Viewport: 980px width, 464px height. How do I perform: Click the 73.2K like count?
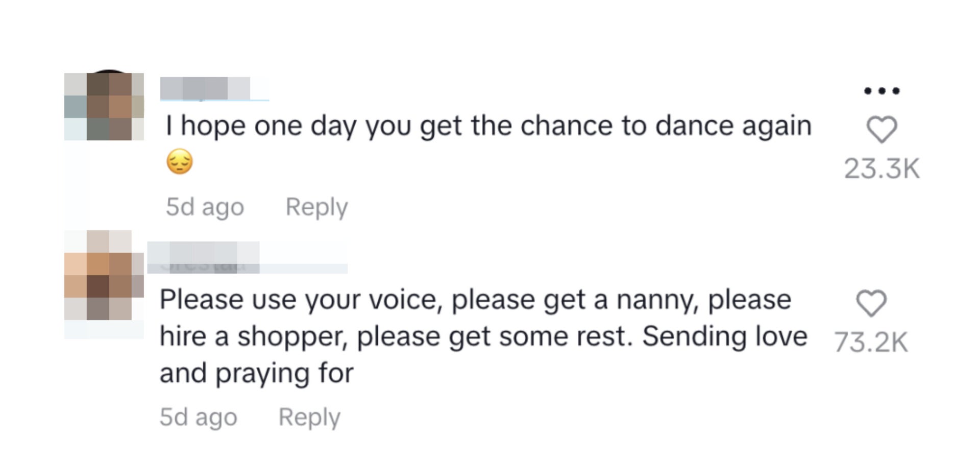click(x=871, y=342)
